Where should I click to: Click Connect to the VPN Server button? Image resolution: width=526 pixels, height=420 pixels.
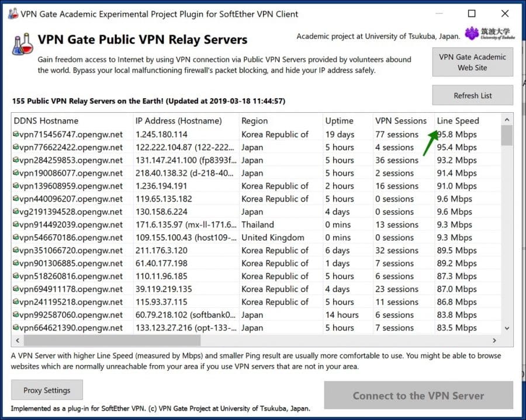418,395
